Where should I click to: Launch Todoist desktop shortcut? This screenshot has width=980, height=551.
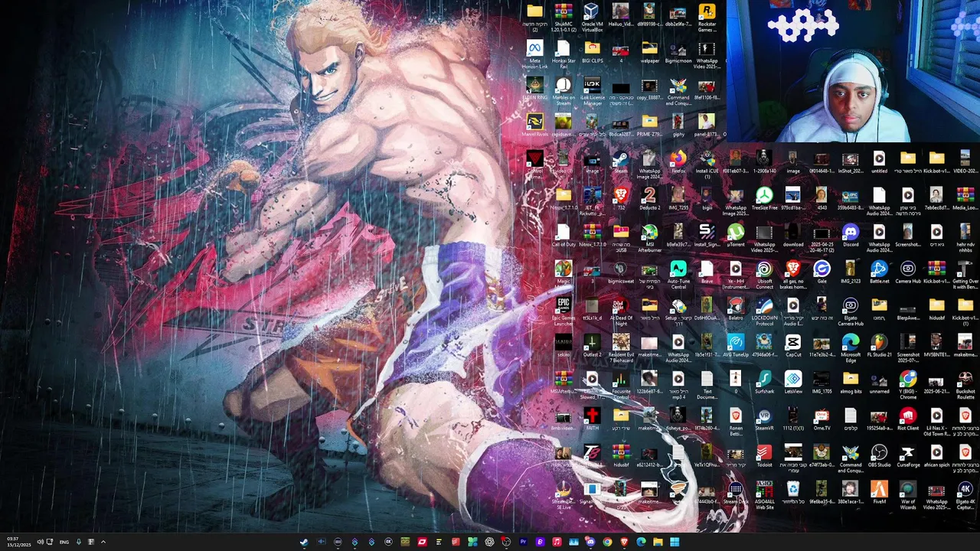[x=764, y=456]
